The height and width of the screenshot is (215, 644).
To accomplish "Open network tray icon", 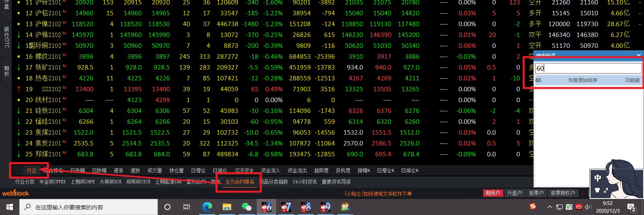I will 559,207.
